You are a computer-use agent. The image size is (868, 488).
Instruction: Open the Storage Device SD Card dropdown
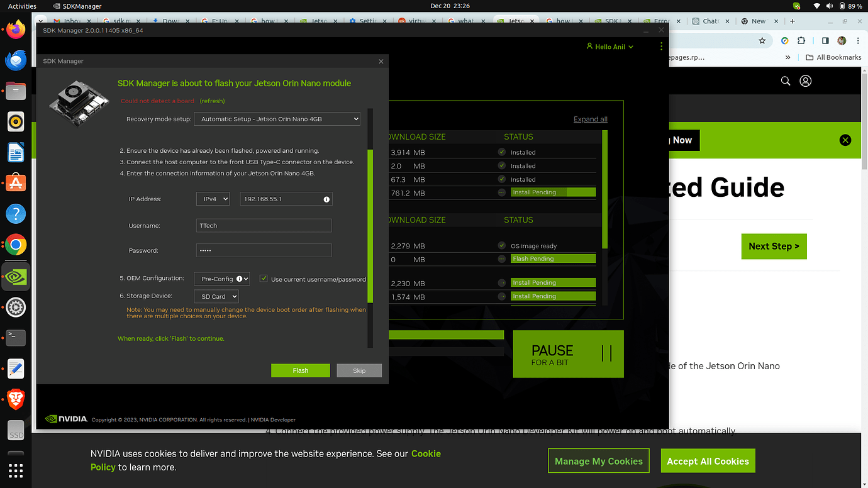(x=216, y=296)
